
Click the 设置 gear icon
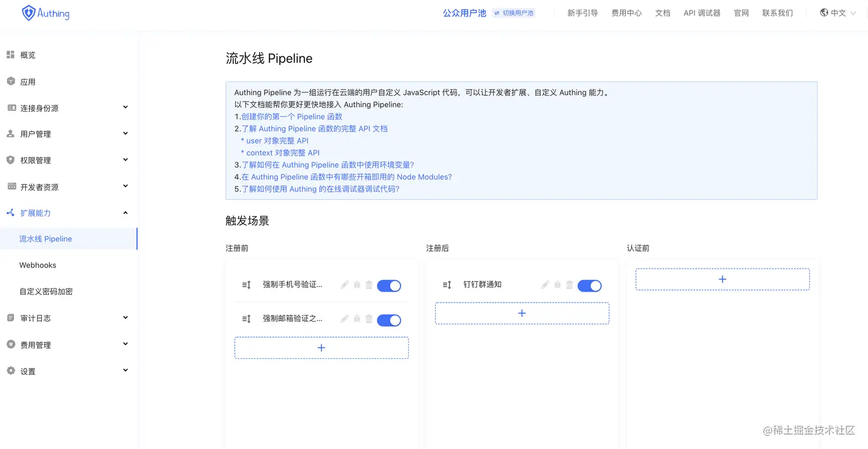point(10,371)
